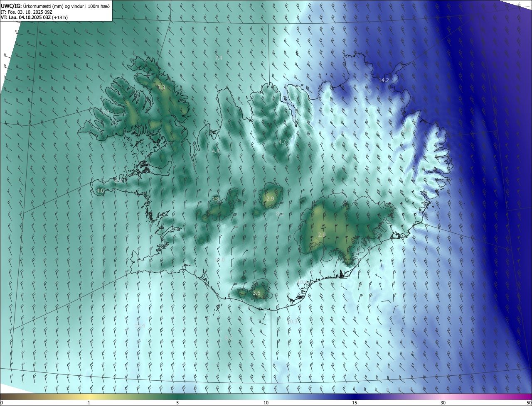
Task: Click the legend tick label 5
Action: [x=177, y=403]
